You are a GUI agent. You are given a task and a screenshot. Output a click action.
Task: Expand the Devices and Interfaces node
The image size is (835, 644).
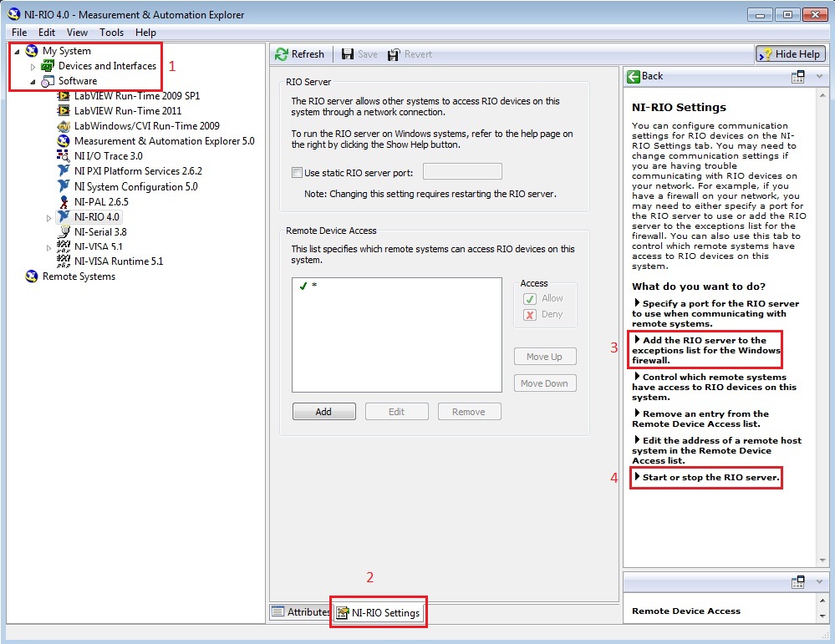33,67
